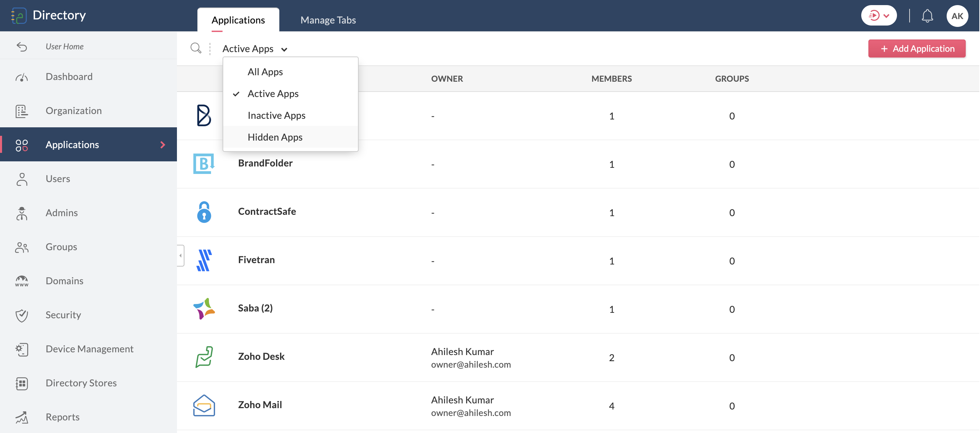Go to Device Management section
Image resolution: width=980 pixels, height=433 pixels.
click(x=89, y=349)
